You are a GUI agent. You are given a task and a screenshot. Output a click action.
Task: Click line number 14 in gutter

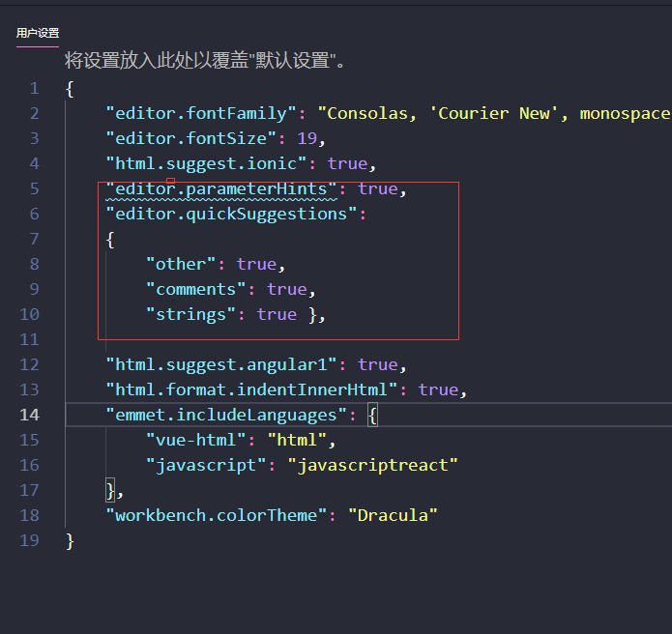(x=30, y=415)
